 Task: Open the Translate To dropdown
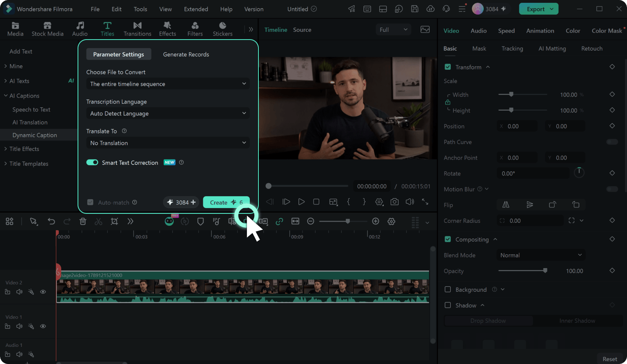tap(168, 143)
